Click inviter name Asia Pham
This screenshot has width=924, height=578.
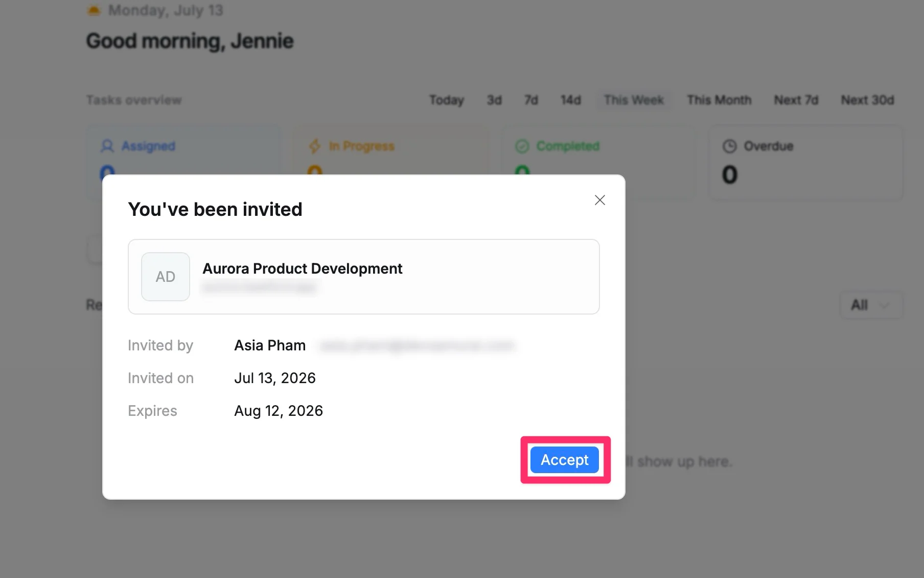pyautogui.click(x=270, y=345)
